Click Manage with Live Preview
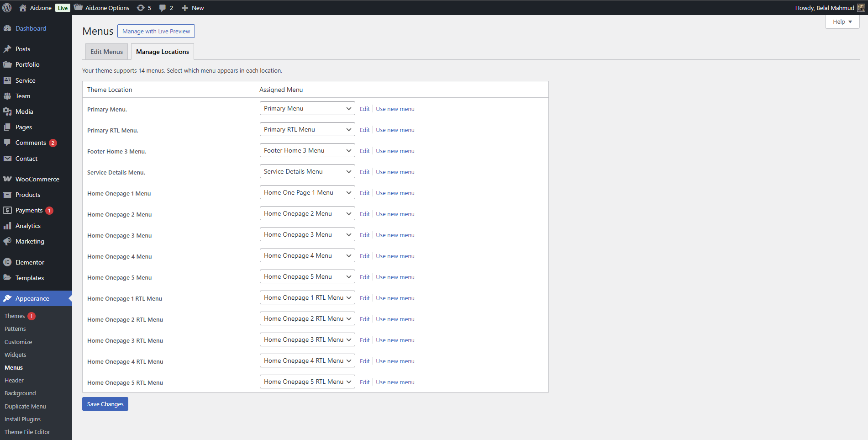 tap(156, 31)
